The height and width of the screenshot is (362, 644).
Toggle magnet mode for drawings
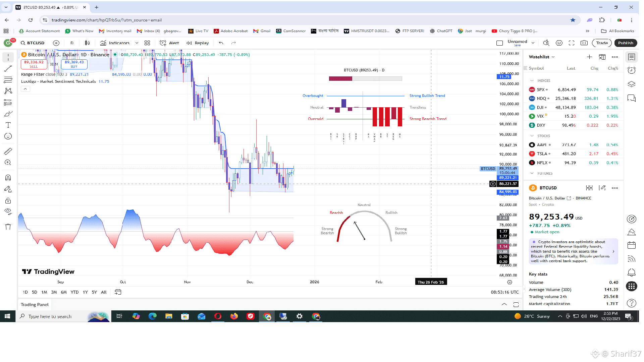(8, 178)
